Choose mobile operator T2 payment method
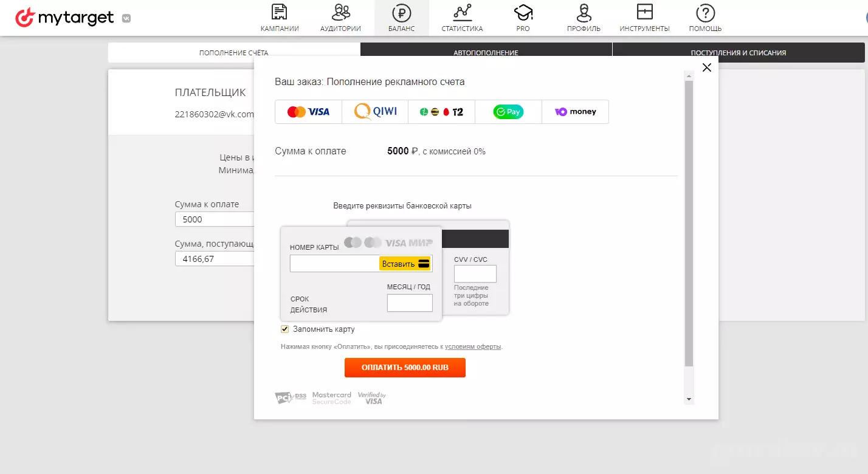The width and height of the screenshot is (868, 474). [x=441, y=112]
